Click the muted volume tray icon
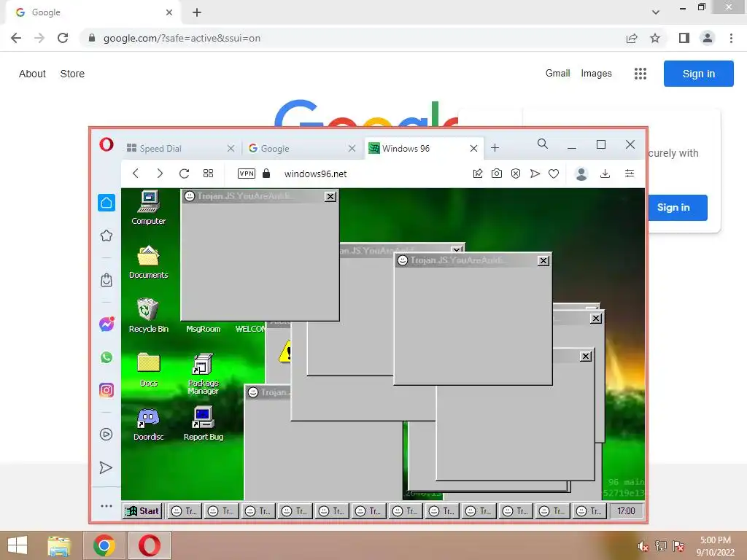This screenshot has width=747, height=560. (x=643, y=546)
